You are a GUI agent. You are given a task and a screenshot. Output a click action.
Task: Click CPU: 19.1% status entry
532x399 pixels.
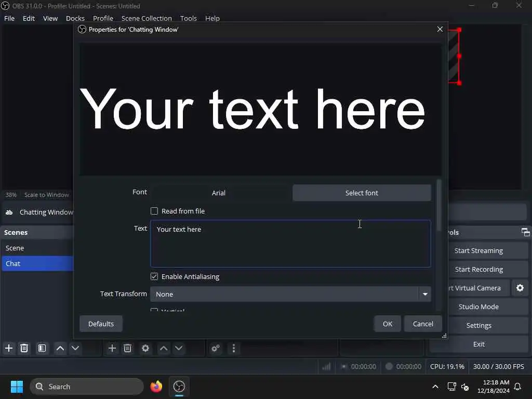[447, 366]
